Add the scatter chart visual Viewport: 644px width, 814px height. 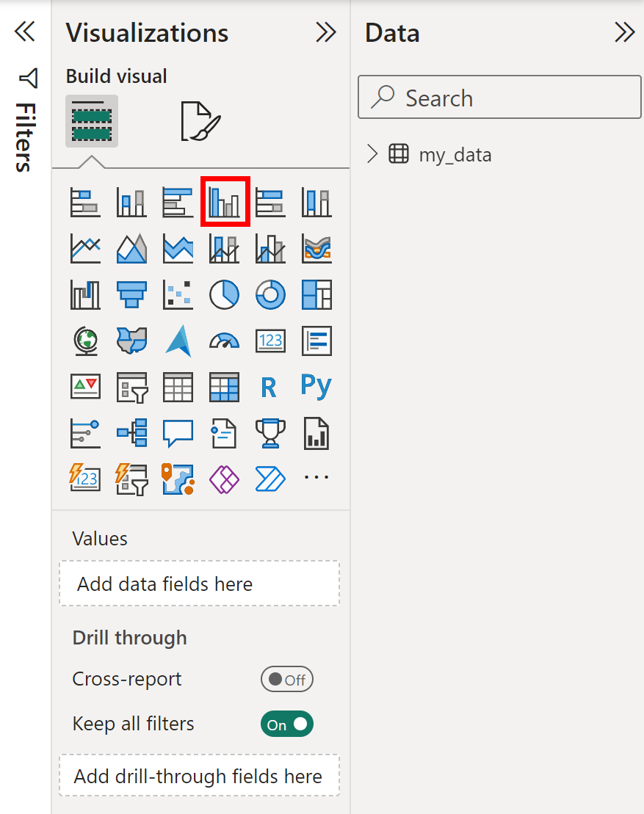[x=178, y=295]
